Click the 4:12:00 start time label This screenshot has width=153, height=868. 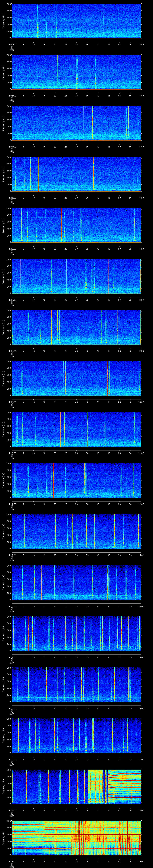pyautogui.click(x=12, y=555)
